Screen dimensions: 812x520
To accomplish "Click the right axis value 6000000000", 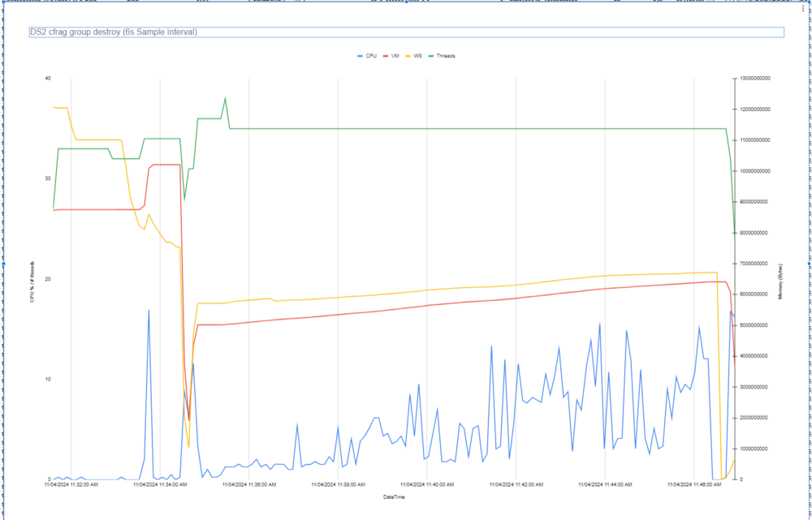I will [x=754, y=294].
